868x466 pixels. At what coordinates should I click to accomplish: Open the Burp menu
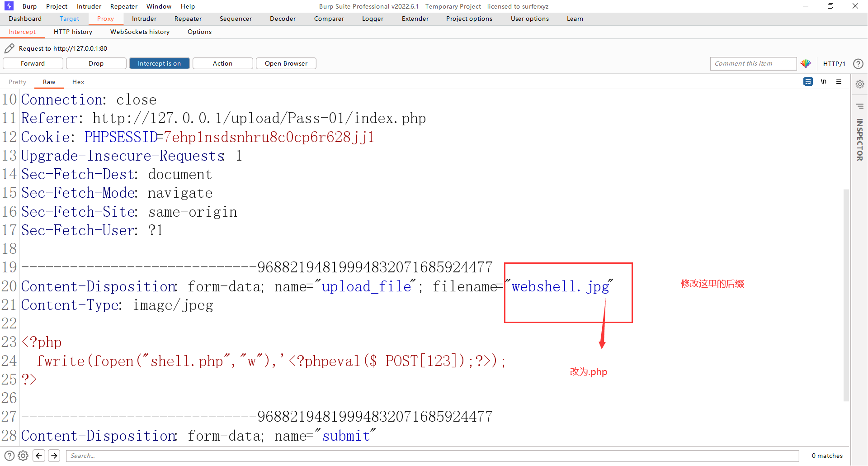(30, 6)
